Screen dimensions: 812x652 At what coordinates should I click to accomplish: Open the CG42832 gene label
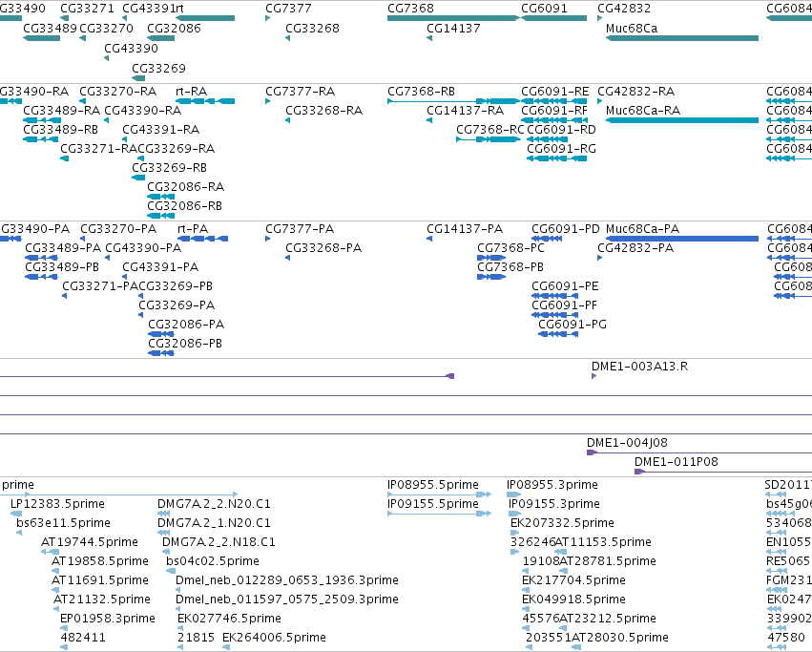(624, 9)
